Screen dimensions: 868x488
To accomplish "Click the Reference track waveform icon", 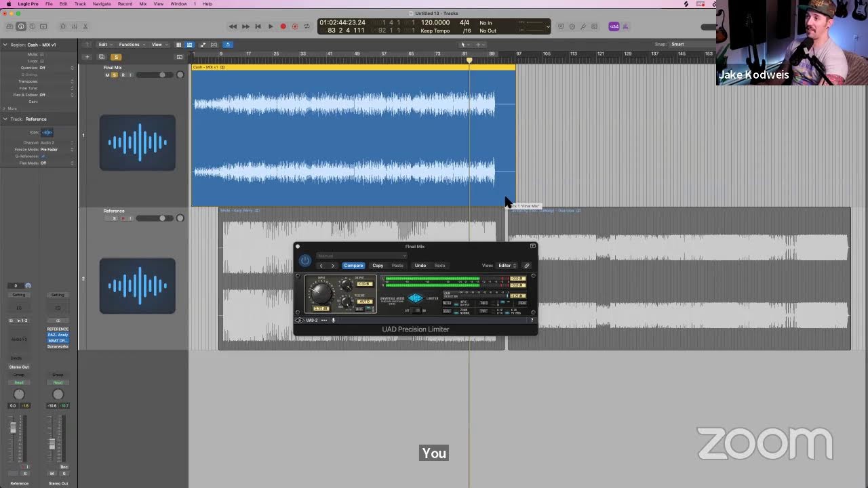I will pyautogui.click(x=138, y=286).
